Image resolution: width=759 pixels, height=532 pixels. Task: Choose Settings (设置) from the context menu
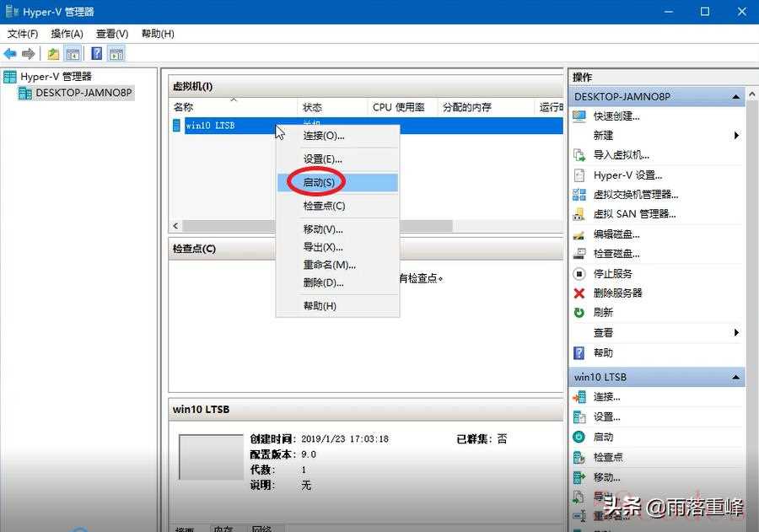(x=322, y=159)
